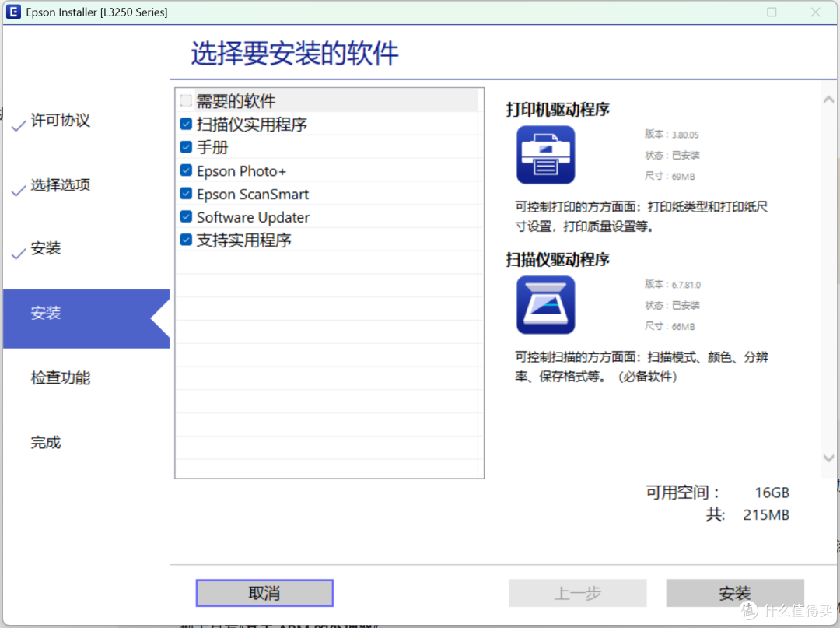Toggle the 需要的软件 checkbox

tap(186, 100)
